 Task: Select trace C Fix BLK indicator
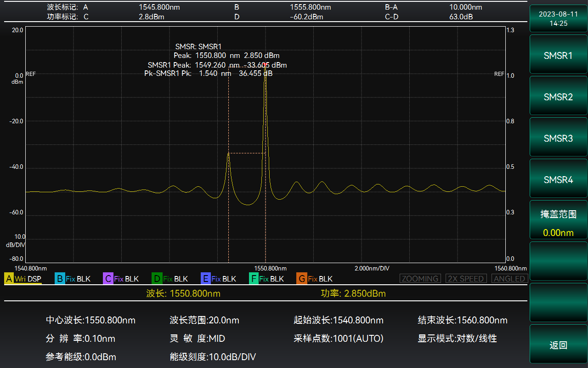(x=121, y=279)
